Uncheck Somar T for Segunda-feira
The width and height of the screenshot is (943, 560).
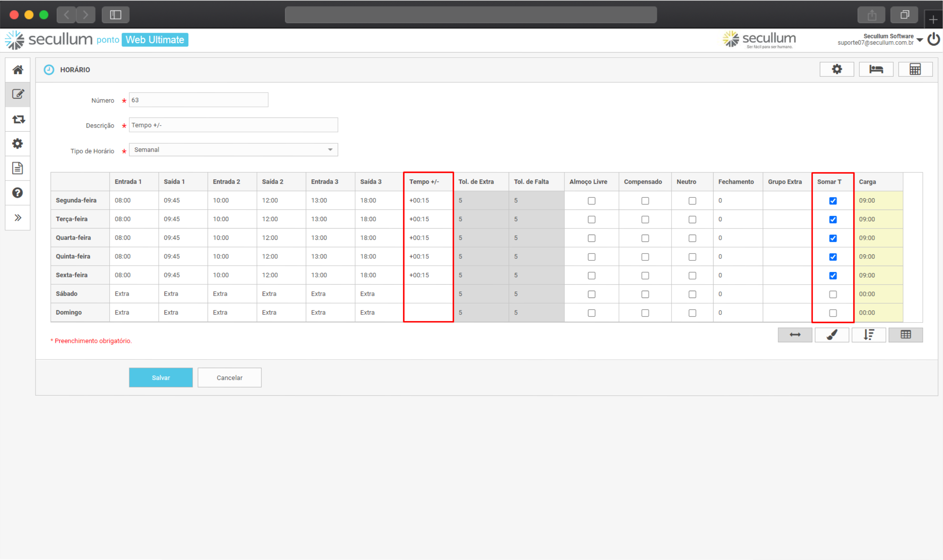point(833,201)
